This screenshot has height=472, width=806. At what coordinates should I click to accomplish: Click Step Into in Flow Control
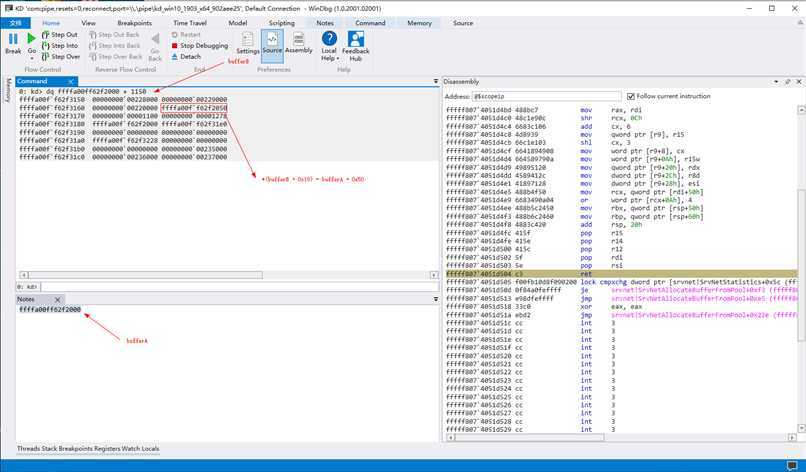pos(60,46)
